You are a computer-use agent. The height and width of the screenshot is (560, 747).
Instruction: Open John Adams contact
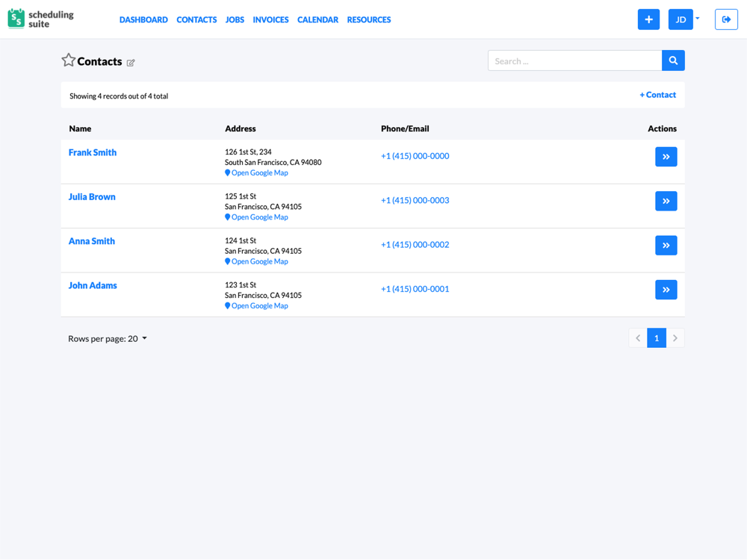point(93,285)
